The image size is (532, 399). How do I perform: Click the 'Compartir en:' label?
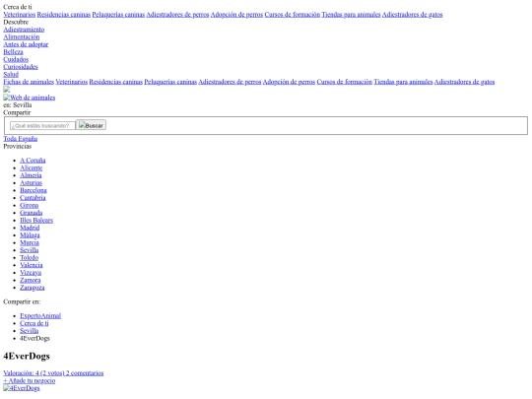pos(22,301)
